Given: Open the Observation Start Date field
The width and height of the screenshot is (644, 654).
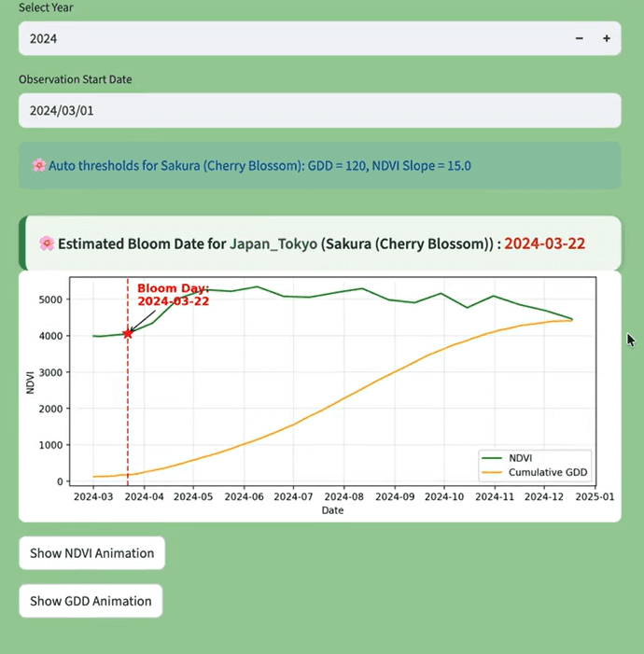Looking at the screenshot, I should [x=319, y=111].
